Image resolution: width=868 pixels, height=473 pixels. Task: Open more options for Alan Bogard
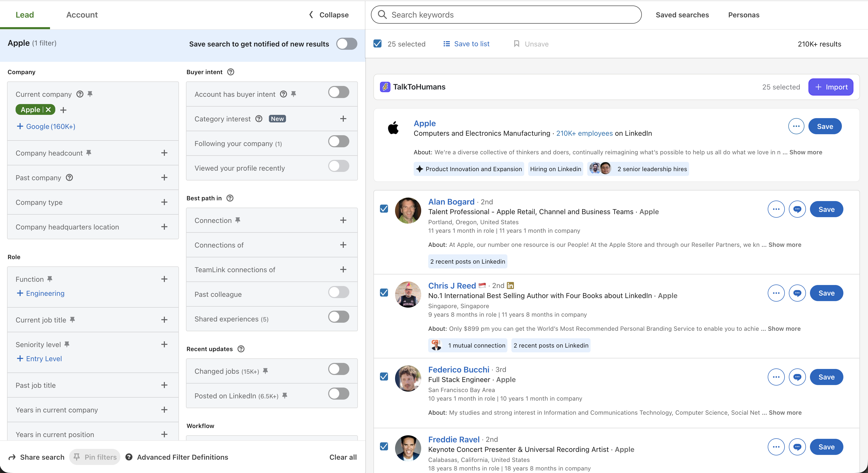(776, 209)
